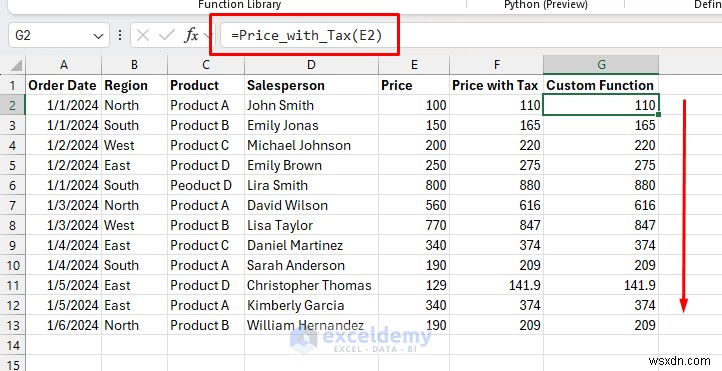The image size is (722, 371).
Task: Click the Price header cell
Action: 414,85
